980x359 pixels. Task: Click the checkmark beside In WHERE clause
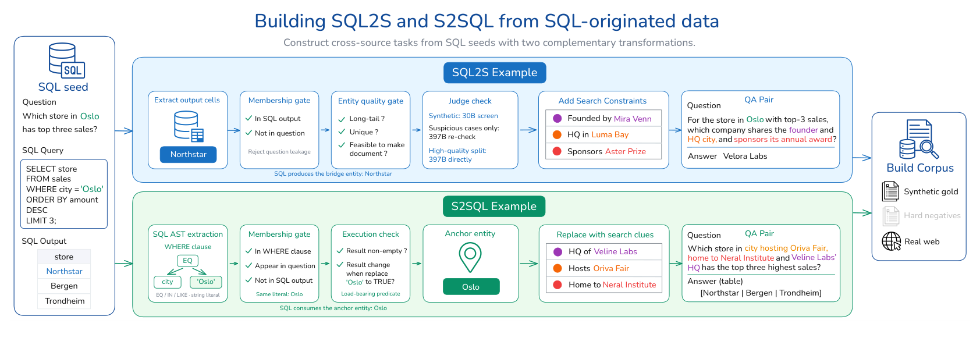[249, 251]
